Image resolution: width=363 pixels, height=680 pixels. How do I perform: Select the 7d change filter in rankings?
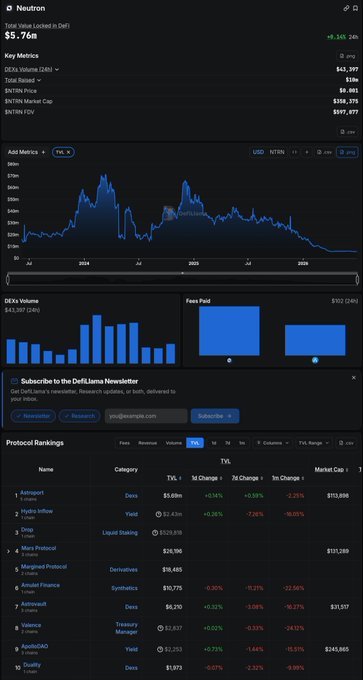[x=228, y=443]
